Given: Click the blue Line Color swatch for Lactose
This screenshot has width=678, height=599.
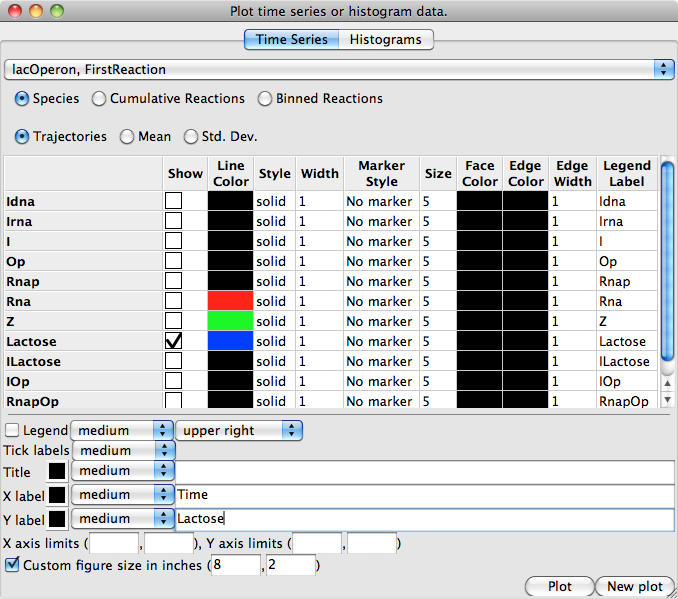Looking at the screenshot, I should click(230, 341).
